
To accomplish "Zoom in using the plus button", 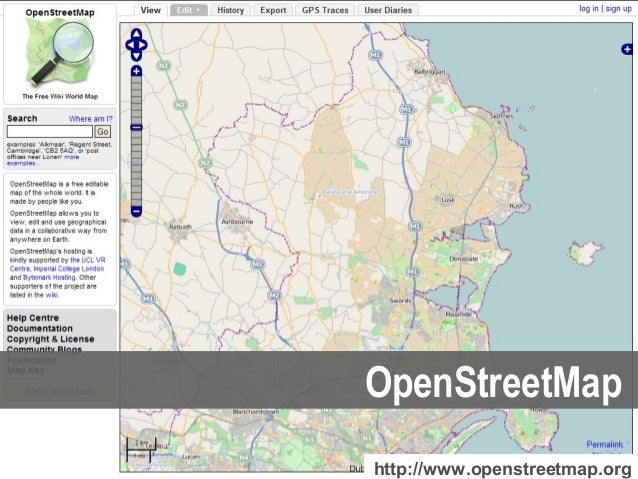I will click(x=136, y=71).
